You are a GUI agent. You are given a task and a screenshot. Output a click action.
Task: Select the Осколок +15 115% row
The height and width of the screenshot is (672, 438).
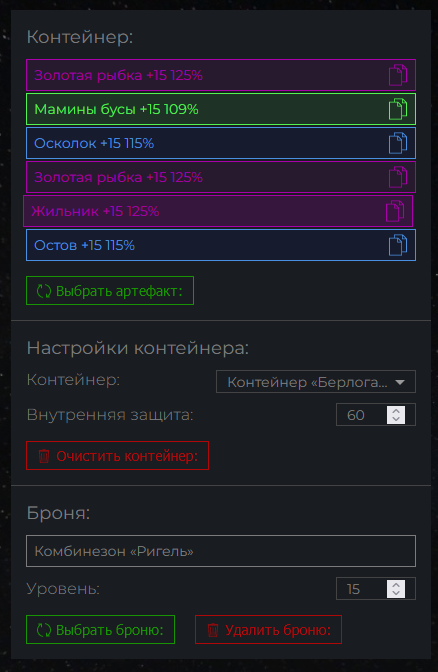(x=221, y=143)
